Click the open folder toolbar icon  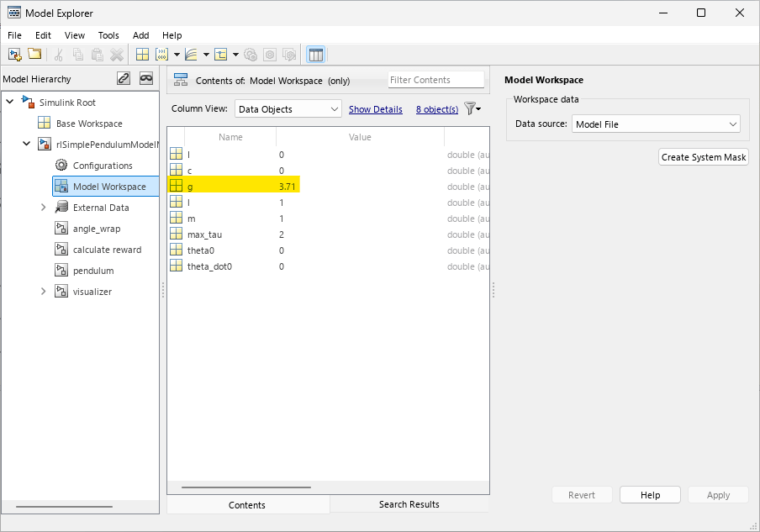pyautogui.click(x=34, y=55)
